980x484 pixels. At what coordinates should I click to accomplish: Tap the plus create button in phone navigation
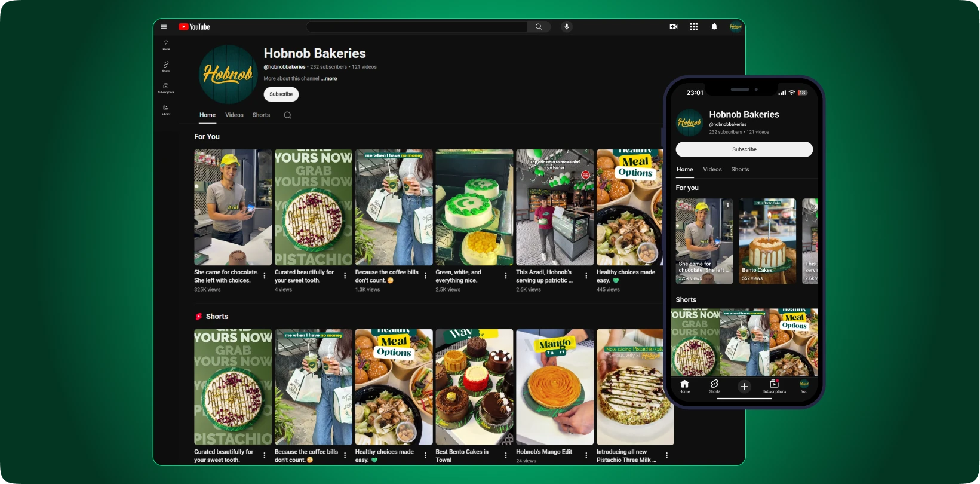[x=744, y=387]
